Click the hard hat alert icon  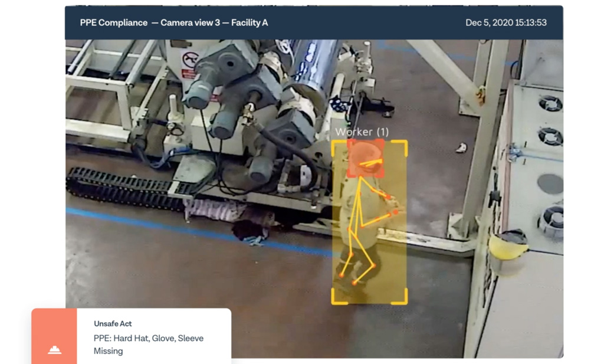point(54,349)
